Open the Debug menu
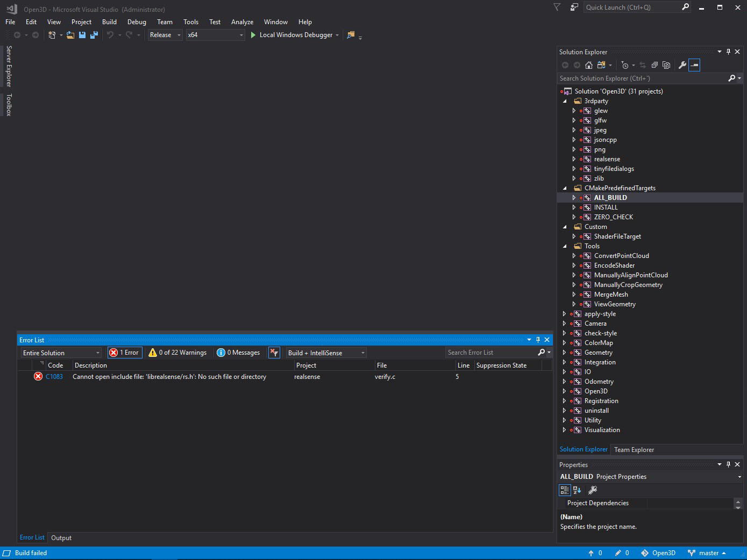 (x=137, y=22)
